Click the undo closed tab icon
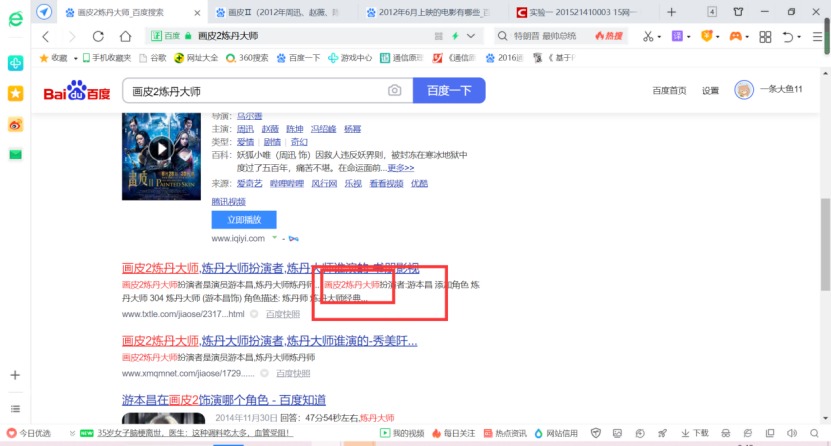Viewport: 831px width, 446px height. tap(788, 37)
